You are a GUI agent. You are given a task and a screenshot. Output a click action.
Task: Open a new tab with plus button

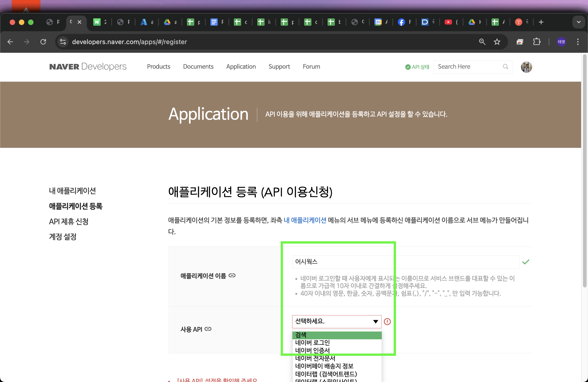[x=541, y=22]
